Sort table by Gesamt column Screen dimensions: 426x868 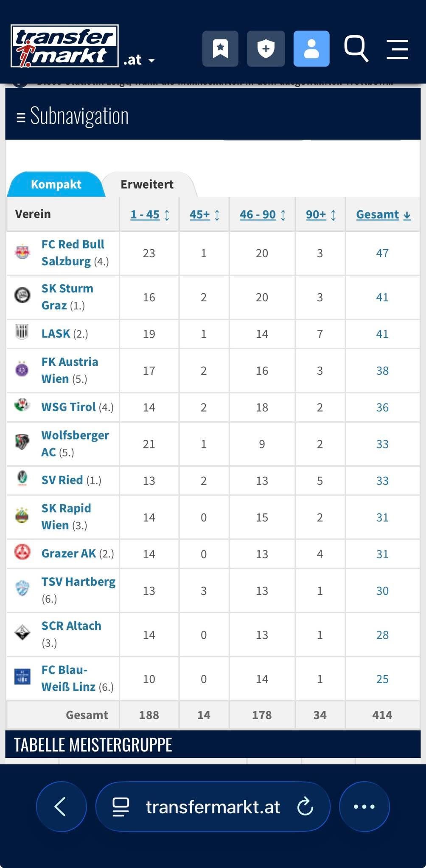pyautogui.click(x=383, y=214)
